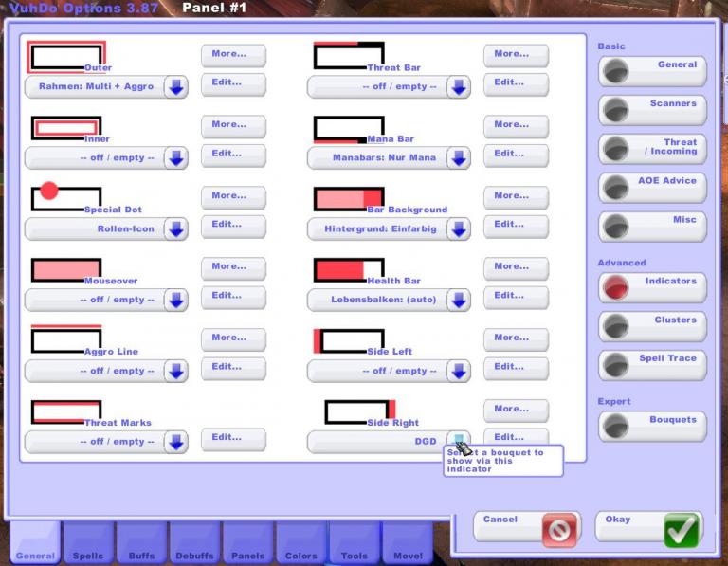Switch to the Panels tab

pyautogui.click(x=248, y=543)
